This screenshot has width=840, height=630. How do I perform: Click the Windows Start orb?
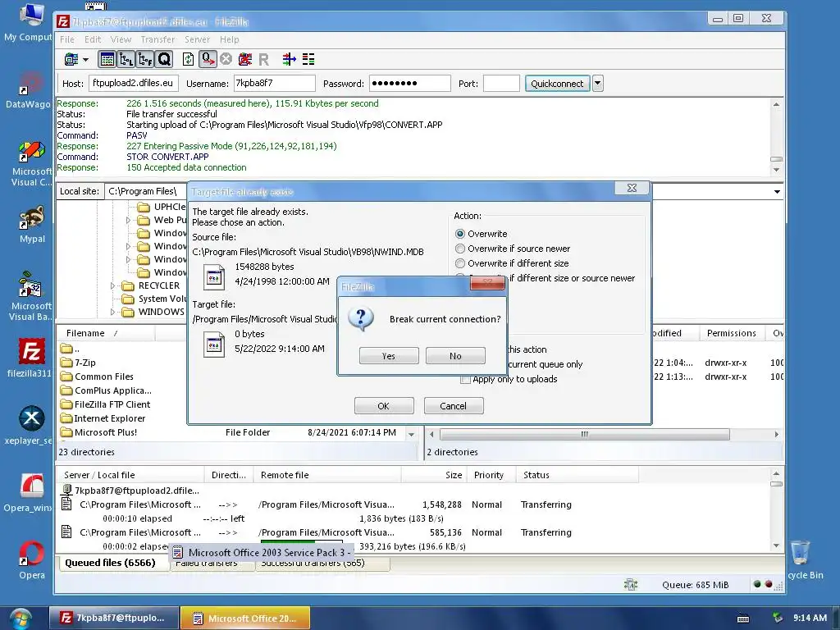tap(20, 619)
